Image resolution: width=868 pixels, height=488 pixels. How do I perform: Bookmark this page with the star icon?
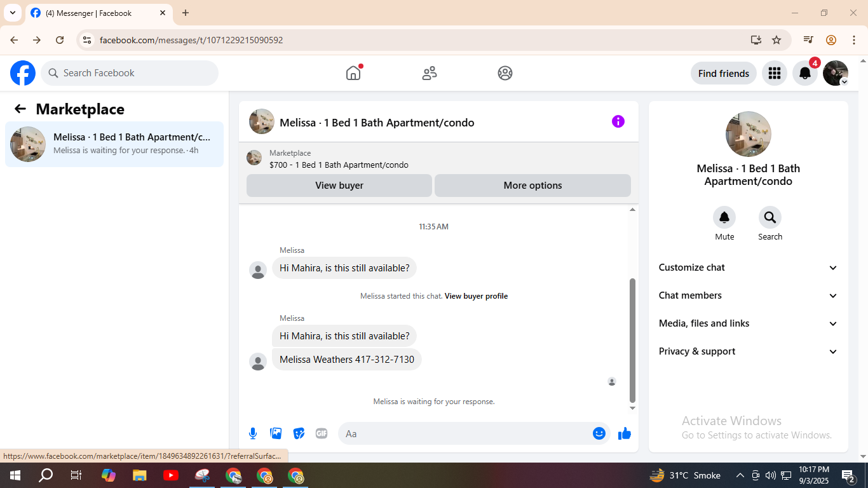(776, 40)
